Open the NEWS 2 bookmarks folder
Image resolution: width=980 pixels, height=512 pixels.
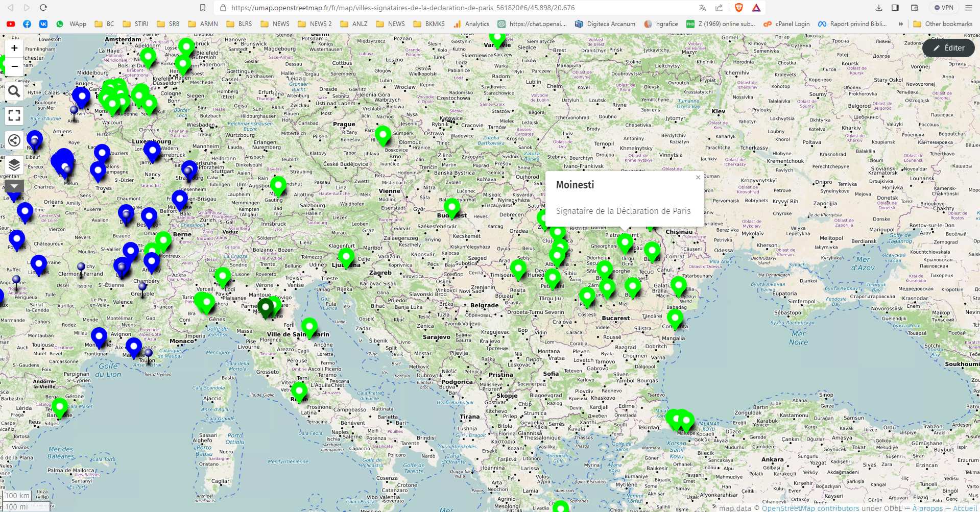pyautogui.click(x=315, y=24)
